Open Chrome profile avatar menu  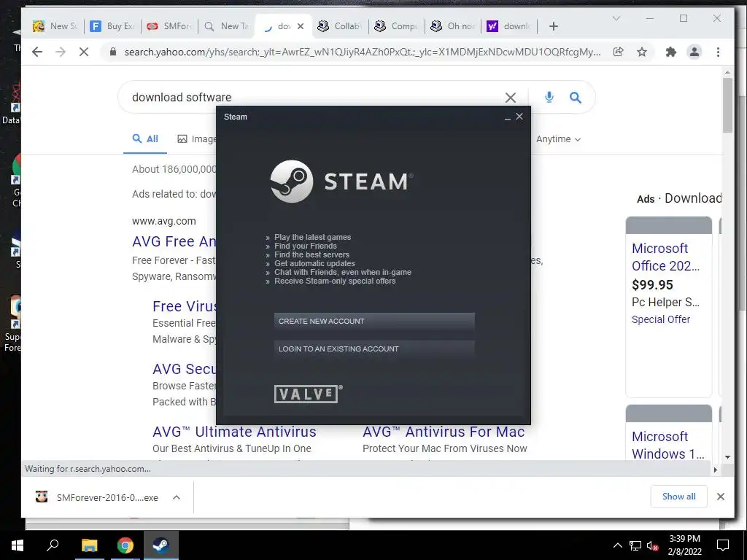[x=694, y=52]
